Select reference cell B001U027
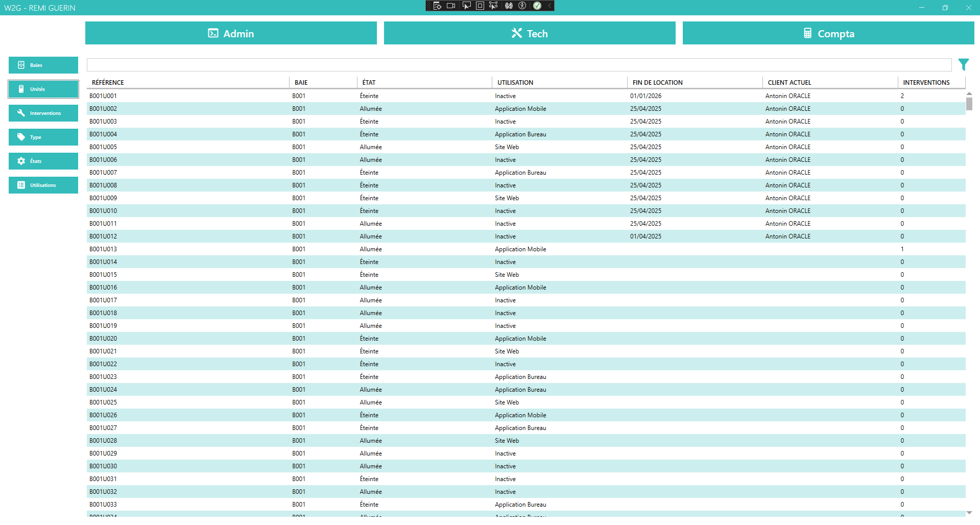The image size is (980, 525). pos(103,428)
